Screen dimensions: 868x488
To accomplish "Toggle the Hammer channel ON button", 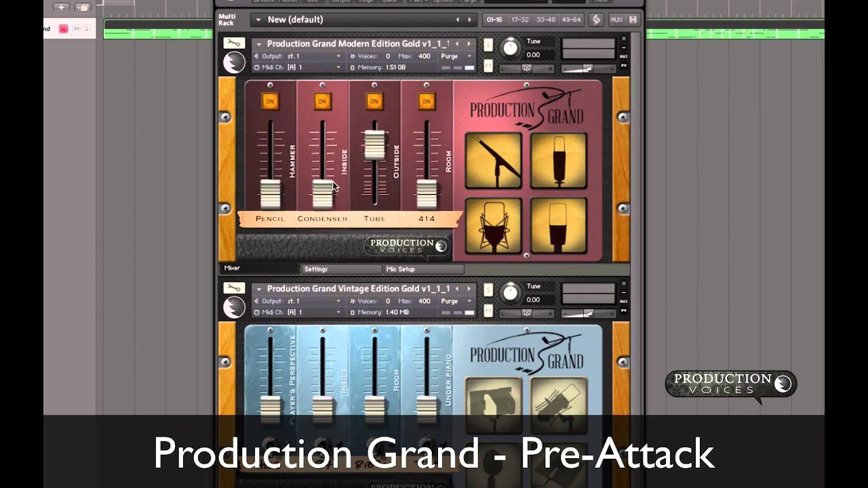I will [270, 102].
